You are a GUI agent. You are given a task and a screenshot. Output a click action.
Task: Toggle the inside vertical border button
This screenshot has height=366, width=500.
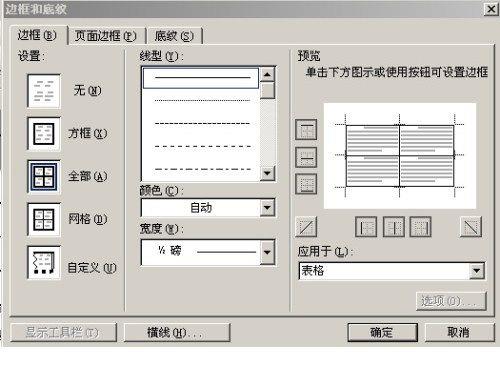pos(394,227)
